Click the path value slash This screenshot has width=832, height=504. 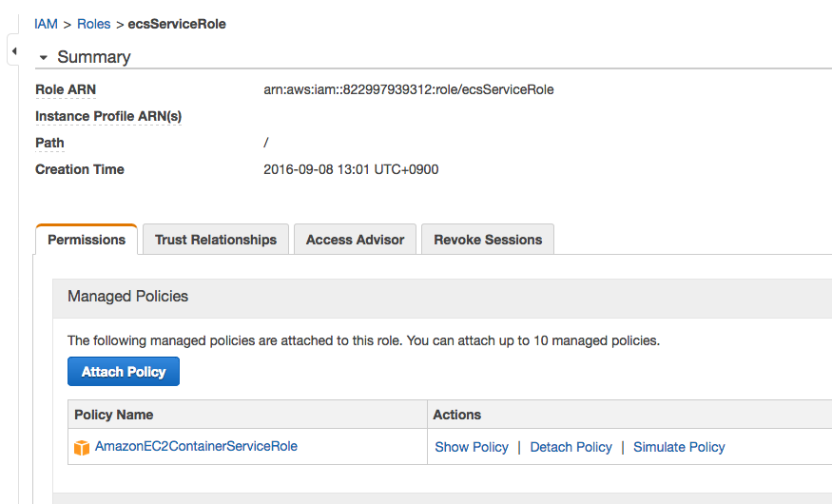pyautogui.click(x=266, y=143)
